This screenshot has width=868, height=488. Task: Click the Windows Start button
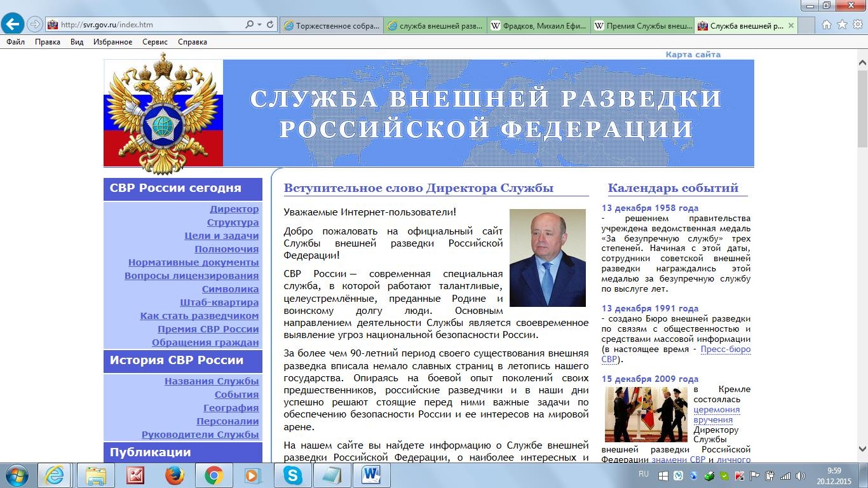click(16, 475)
